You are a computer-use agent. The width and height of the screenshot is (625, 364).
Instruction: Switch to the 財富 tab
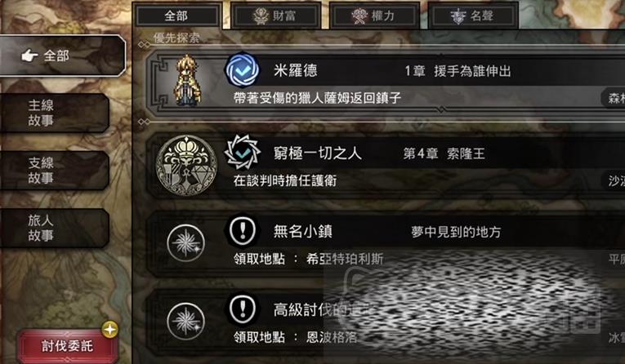[275, 16]
